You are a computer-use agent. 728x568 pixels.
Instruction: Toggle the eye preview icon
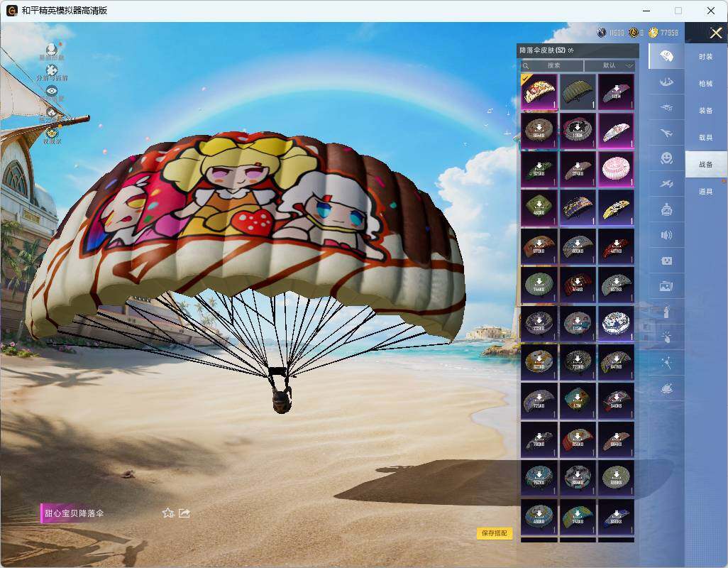52,91
